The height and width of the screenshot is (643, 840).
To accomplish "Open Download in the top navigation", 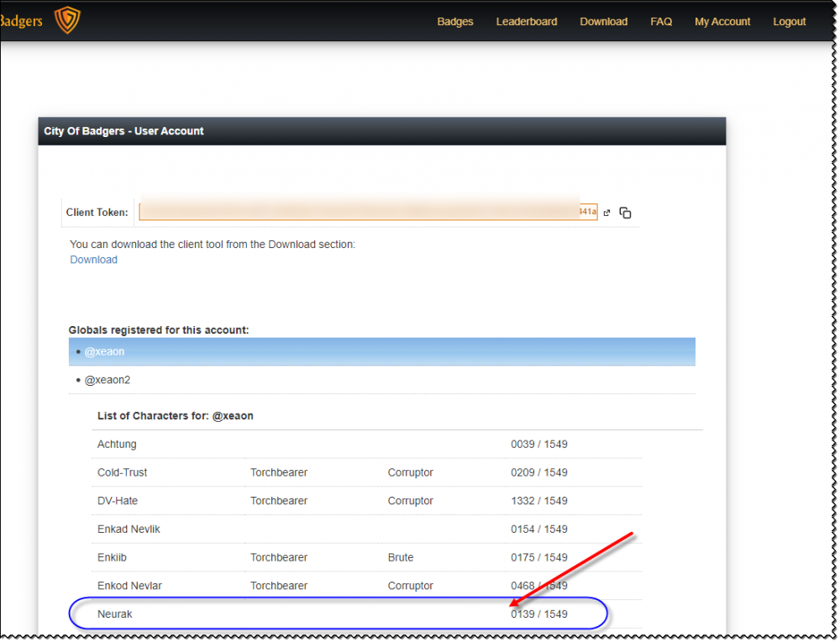I will 603,22.
